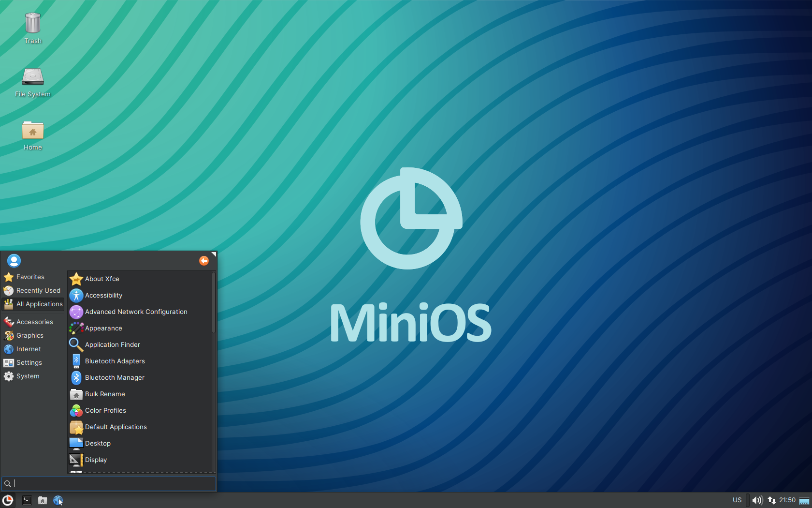Open the network connection tray icon
Screen dimensions: 812x508
772,500
